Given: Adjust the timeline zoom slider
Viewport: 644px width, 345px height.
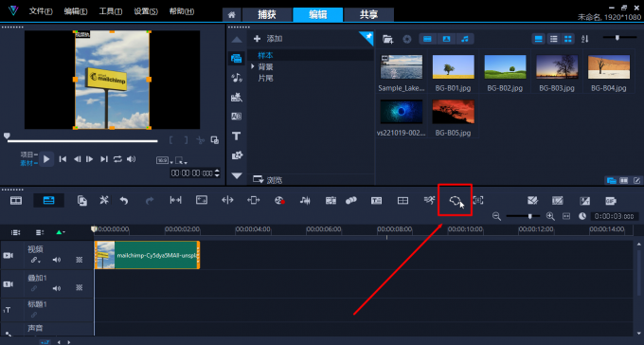Looking at the screenshot, I should [523, 216].
